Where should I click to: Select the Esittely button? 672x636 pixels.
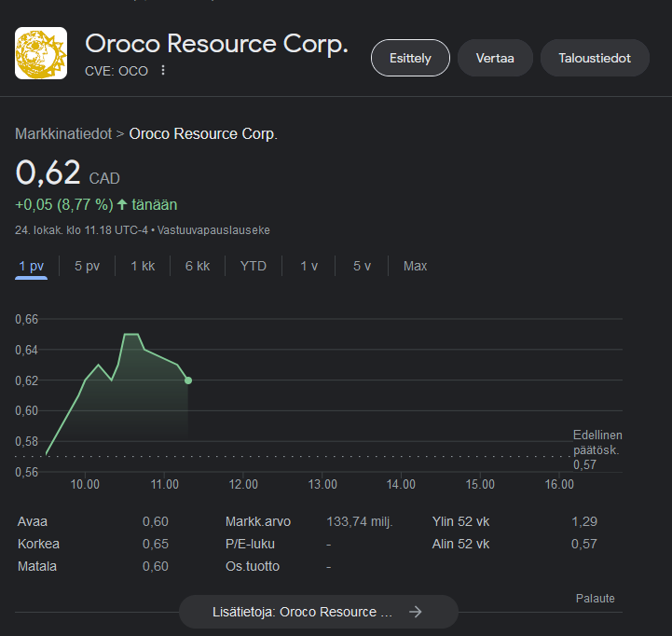(x=410, y=58)
